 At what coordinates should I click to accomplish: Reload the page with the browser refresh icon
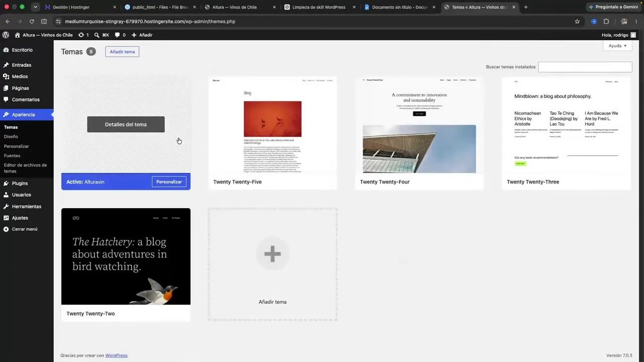32,22
